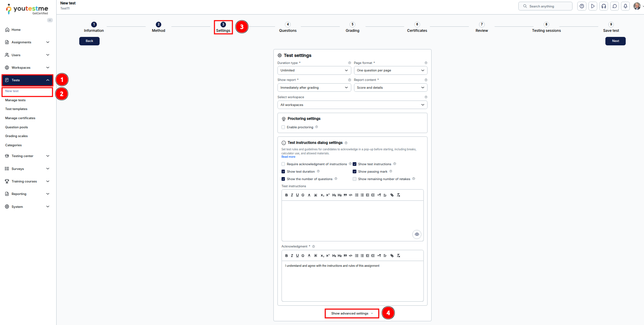
Task: Insert code block in Test instructions editor
Action: (x=351, y=195)
